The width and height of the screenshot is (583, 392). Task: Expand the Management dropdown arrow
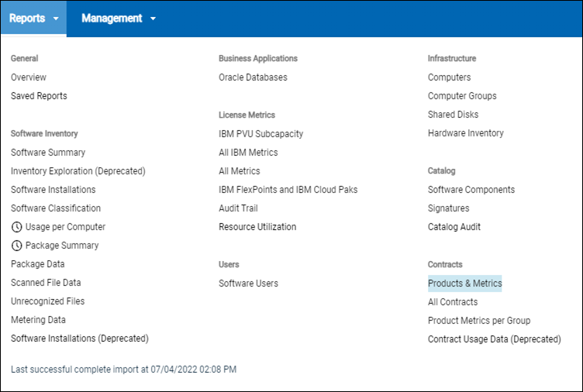click(x=154, y=19)
